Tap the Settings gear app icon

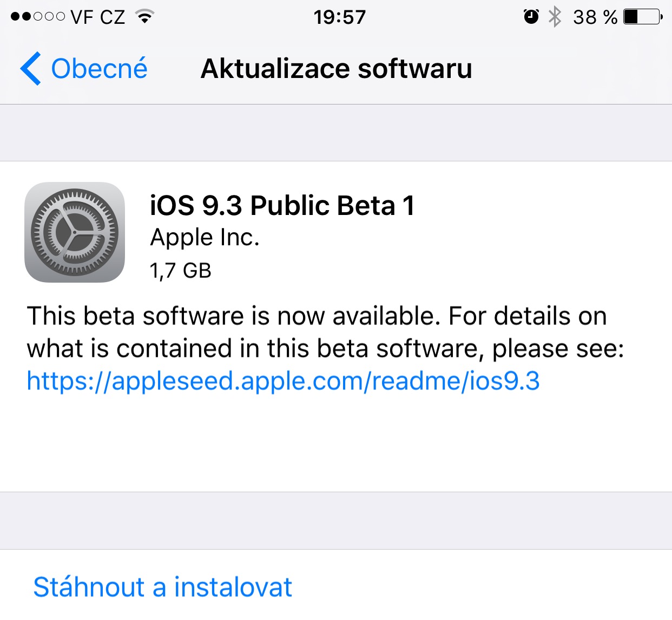click(75, 232)
